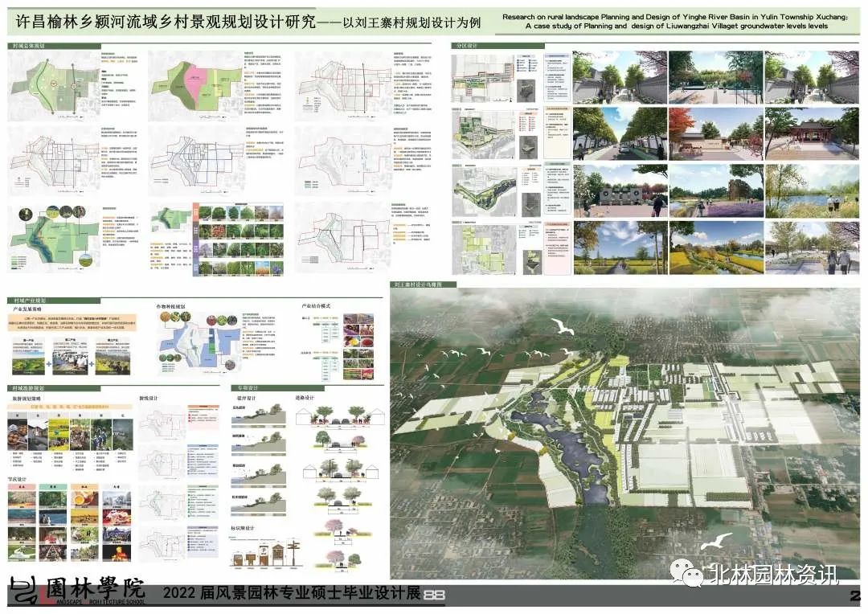Click the English line starting "A case study of Planning"
This screenshot has height=614, width=868.
tap(677, 26)
